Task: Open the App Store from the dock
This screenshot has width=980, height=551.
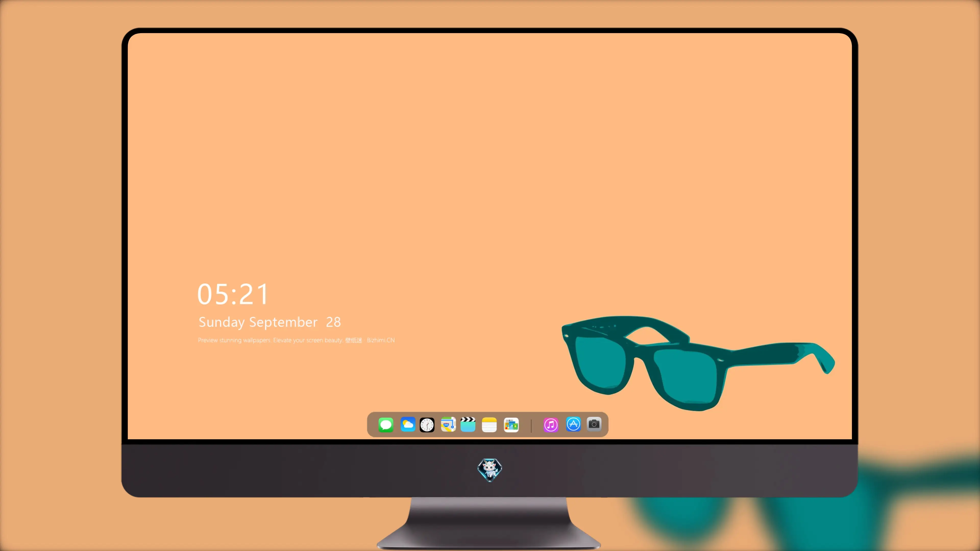Action: (x=573, y=424)
